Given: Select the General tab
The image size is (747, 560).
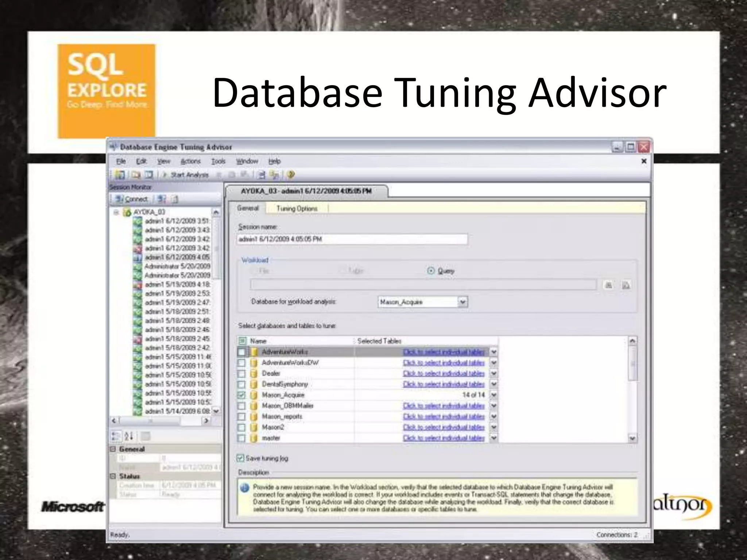Looking at the screenshot, I should click(248, 208).
